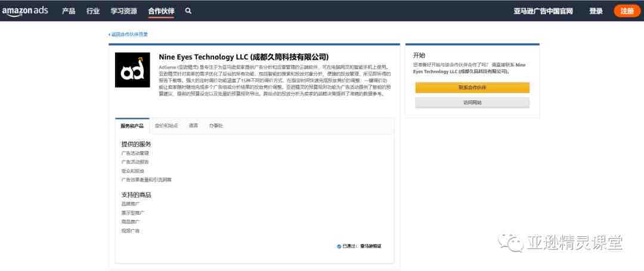Switch to the second tab beside 服务和产品

click(x=166, y=126)
